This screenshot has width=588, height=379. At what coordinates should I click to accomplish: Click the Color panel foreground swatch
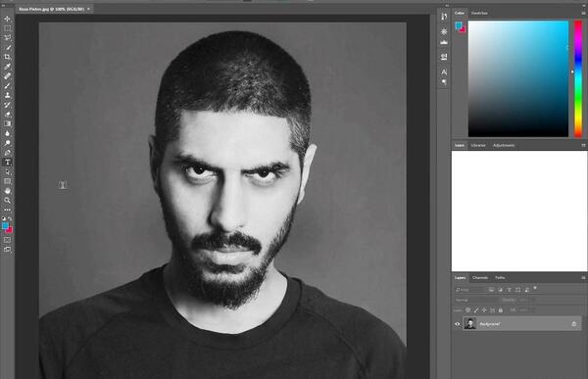coord(459,25)
